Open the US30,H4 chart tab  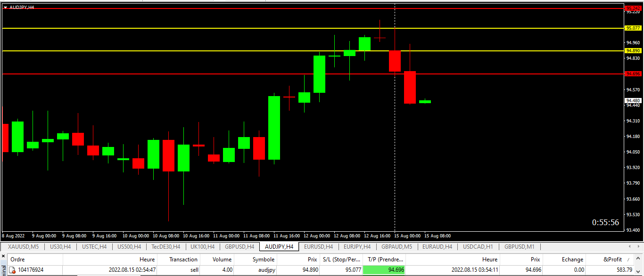coord(60,246)
